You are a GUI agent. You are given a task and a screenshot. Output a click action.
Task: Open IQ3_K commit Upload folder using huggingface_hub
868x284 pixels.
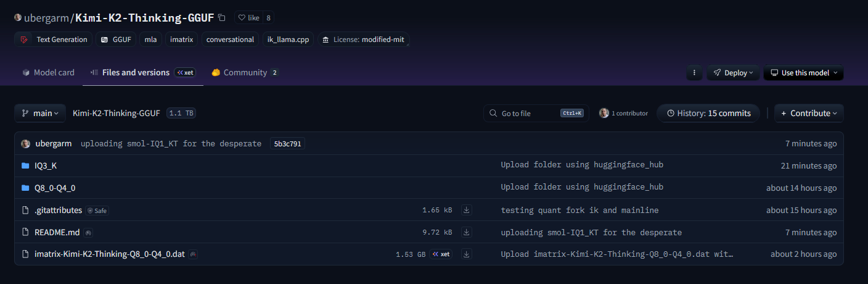(x=582, y=165)
